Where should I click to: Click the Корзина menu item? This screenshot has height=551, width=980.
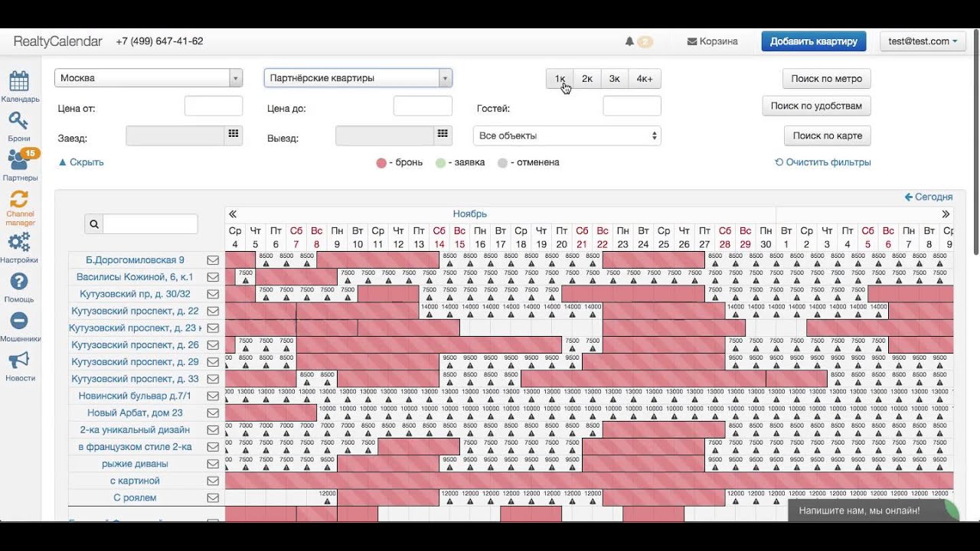click(x=712, y=41)
